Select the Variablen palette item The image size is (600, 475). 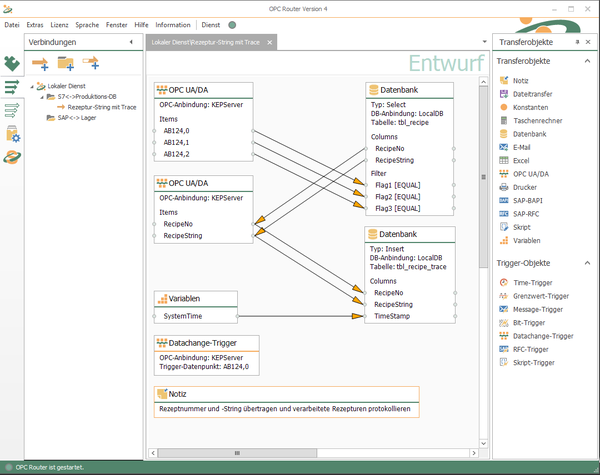coord(520,240)
